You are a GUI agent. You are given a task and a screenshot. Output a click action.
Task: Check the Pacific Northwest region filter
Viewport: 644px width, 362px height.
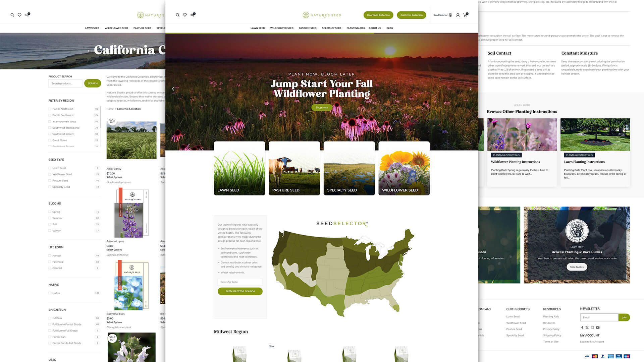click(x=50, y=109)
